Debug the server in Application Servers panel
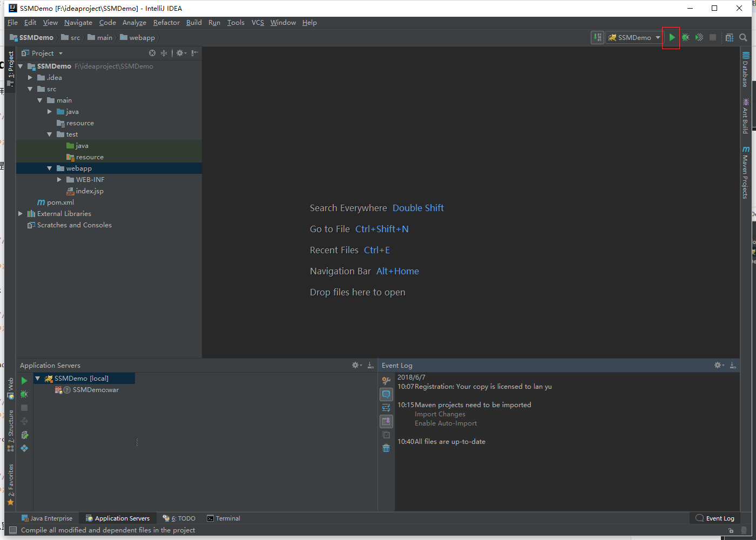The width and height of the screenshot is (756, 540). 24,394
